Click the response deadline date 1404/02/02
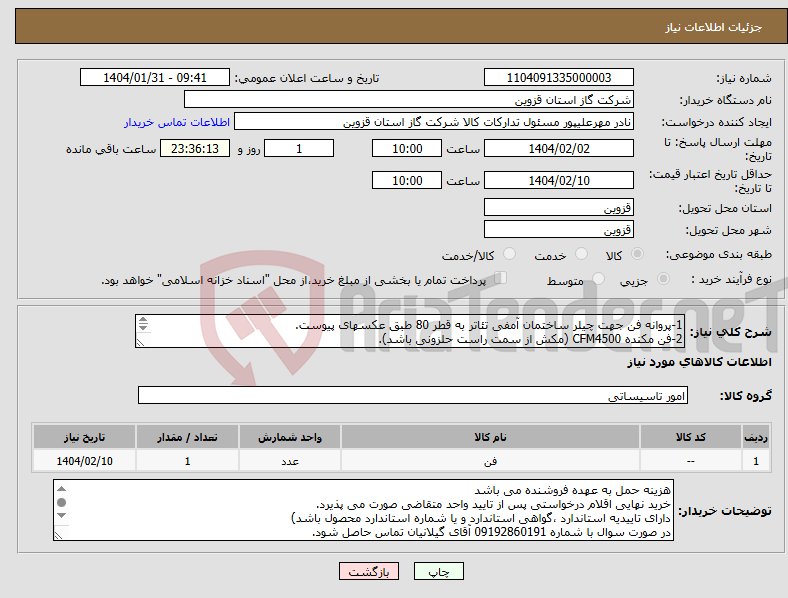 tap(558, 148)
